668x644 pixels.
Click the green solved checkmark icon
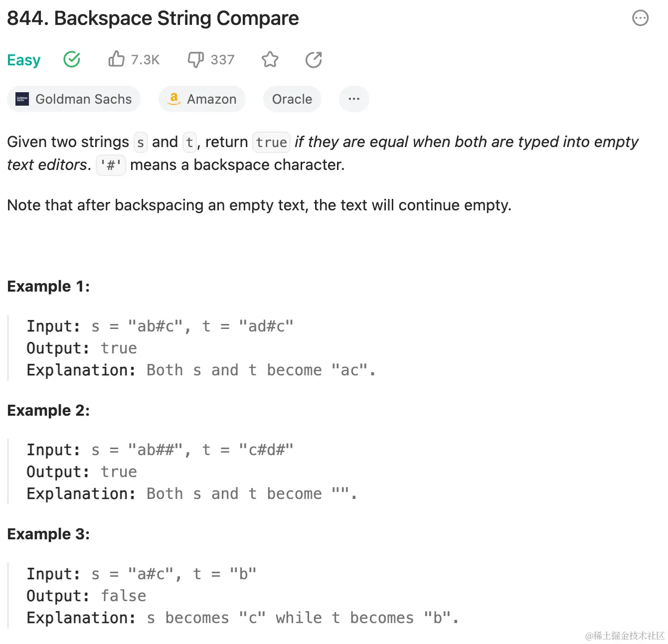click(x=72, y=59)
